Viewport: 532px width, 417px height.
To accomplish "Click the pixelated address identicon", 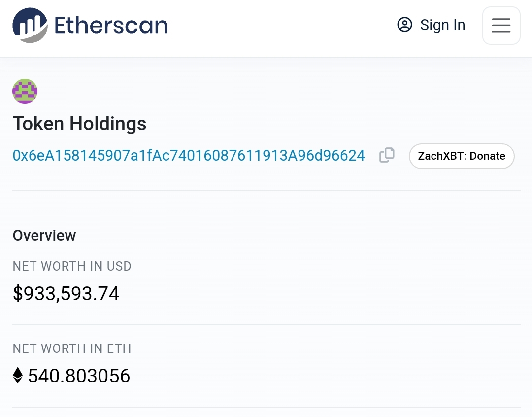I will pyautogui.click(x=25, y=91).
